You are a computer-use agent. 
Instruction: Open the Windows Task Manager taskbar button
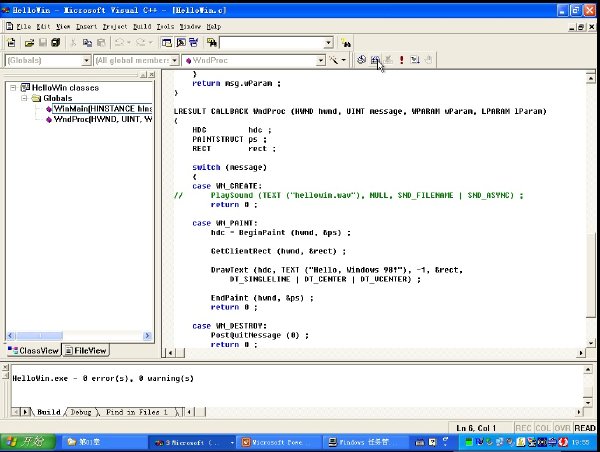click(x=364, y=442)
